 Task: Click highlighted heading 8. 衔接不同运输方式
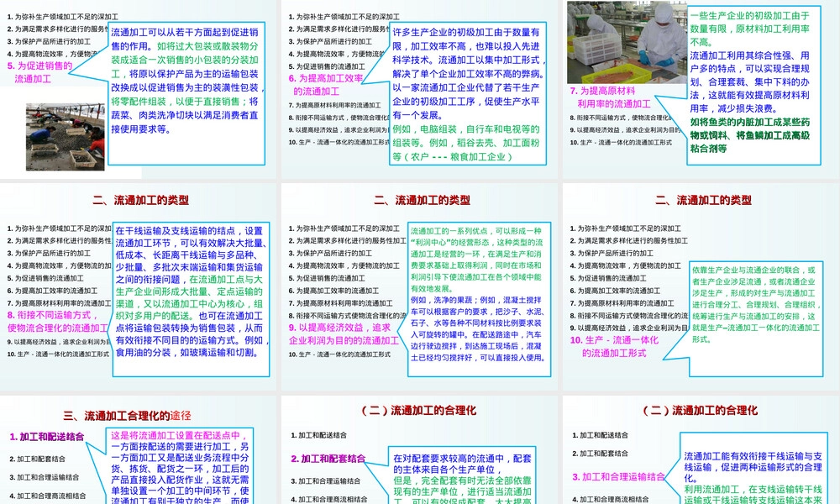click(57, 322)
